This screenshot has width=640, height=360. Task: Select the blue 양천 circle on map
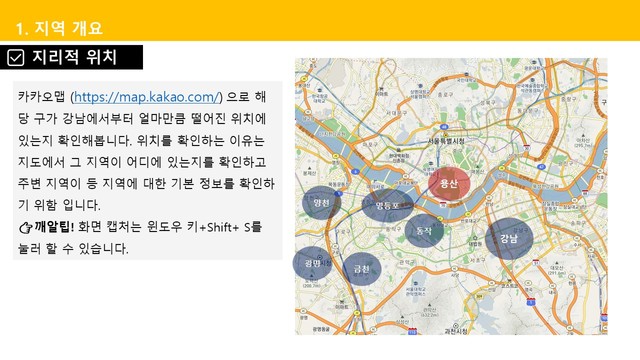pyautogui.click(x=322, y=203)
